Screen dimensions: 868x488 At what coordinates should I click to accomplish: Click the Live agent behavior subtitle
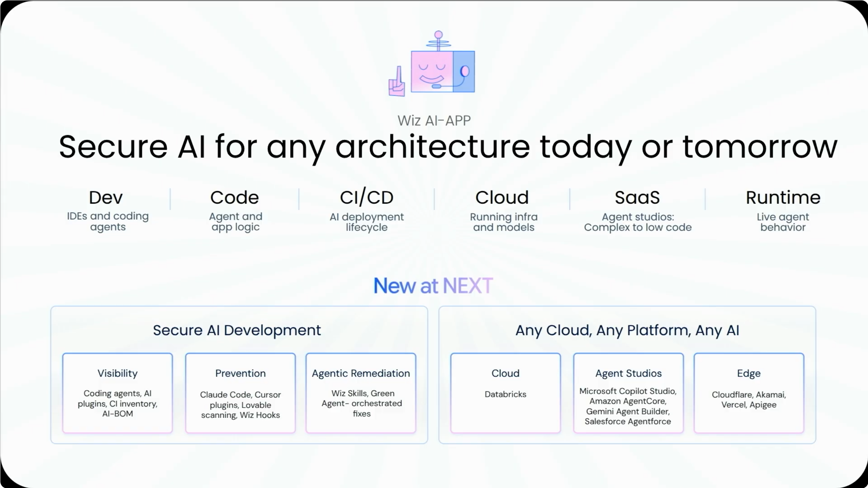click(783, 222)
